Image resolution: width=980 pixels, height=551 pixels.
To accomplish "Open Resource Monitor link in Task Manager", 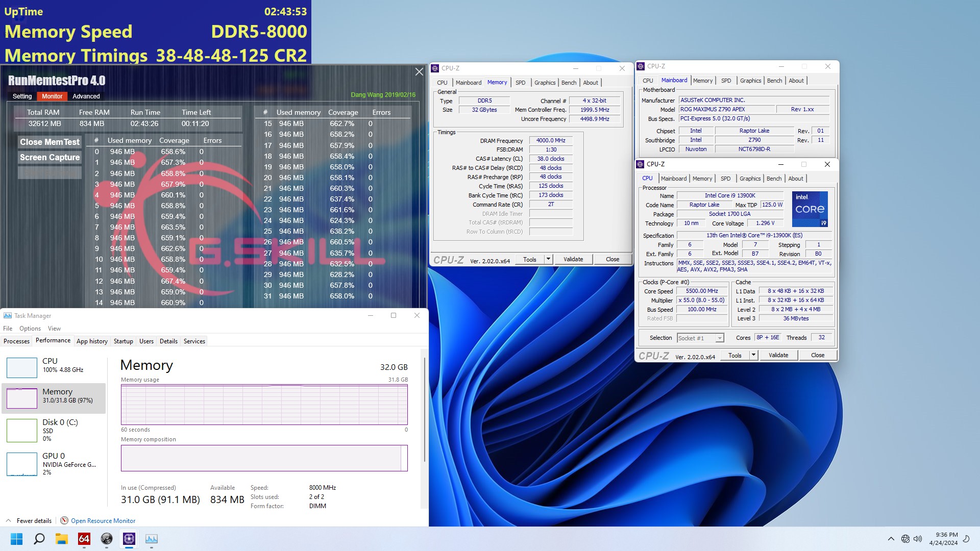I will click(x=103, y=520).
